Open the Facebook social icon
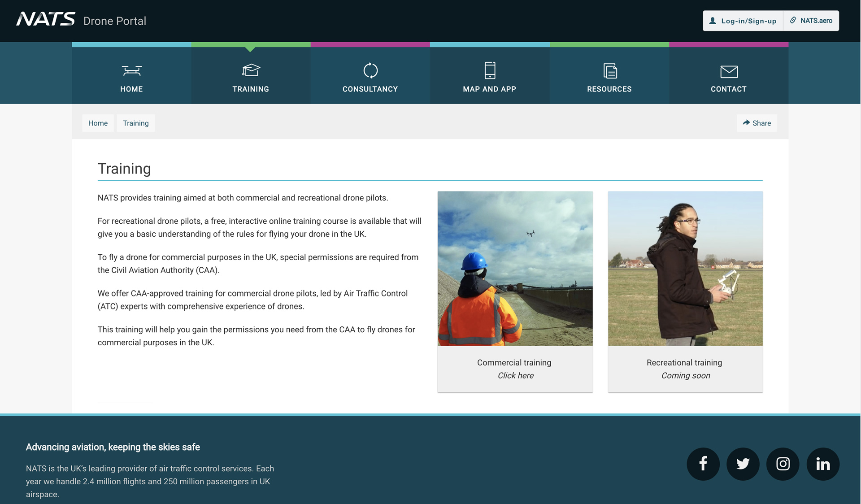The height and width of the screenshot is (504, 861). pyautogui.click(x=703, y=464)
